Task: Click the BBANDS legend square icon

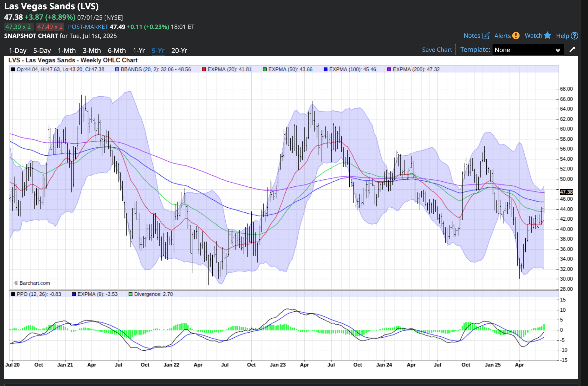Action: 117,70
